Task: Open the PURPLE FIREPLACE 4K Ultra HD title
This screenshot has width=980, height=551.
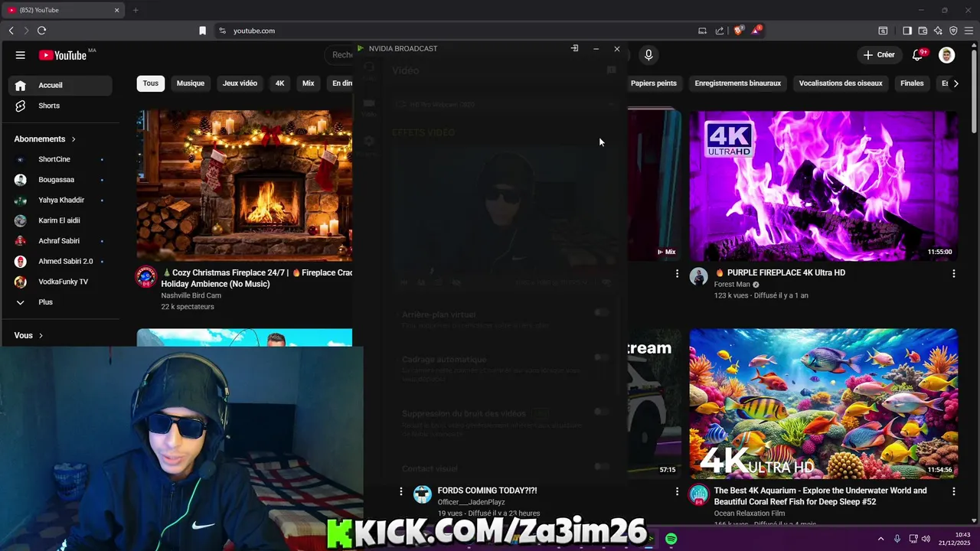Action: [x=779, y=273]
